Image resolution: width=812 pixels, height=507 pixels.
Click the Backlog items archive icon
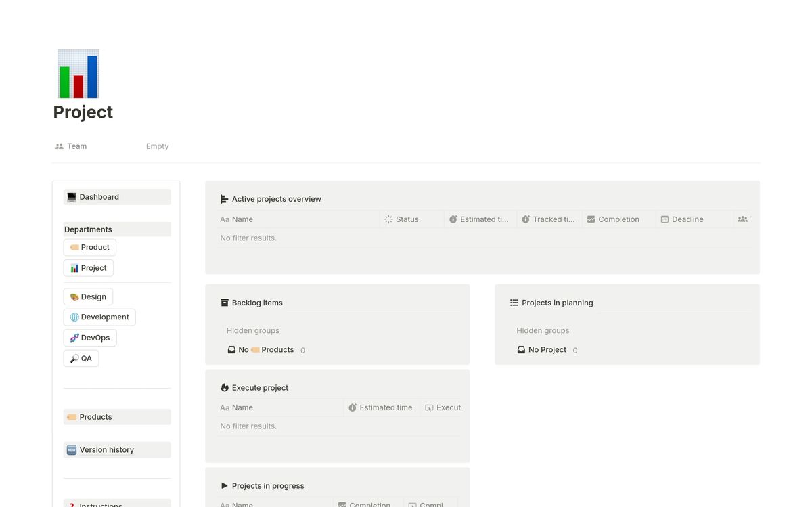(x=225, y=303)
